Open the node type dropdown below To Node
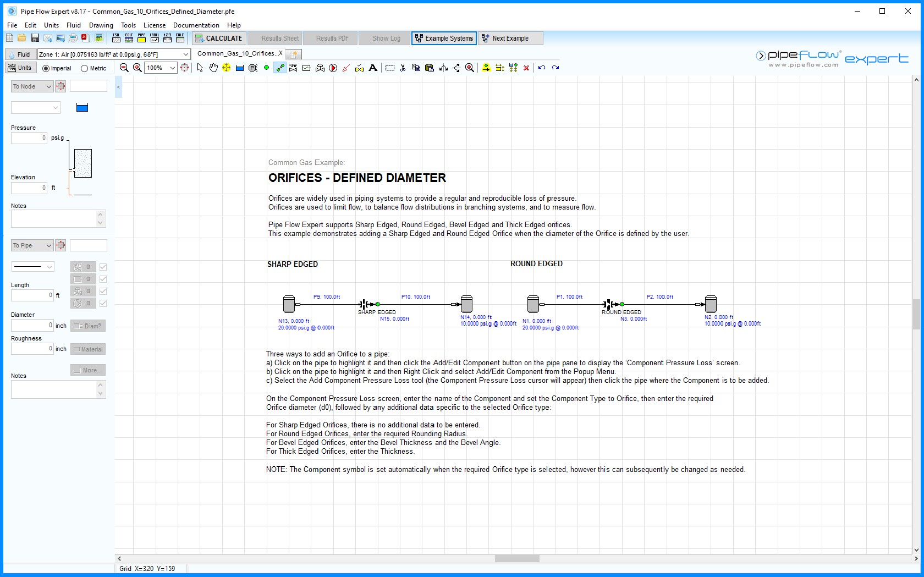Screen dimensions: 924x577 click(x=36, y=108)
